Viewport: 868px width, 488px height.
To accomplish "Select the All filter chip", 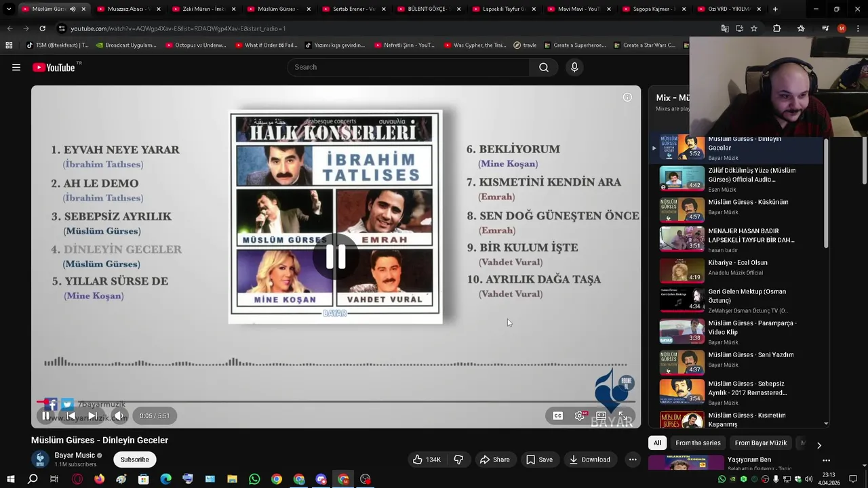I will click(x=657, y=443).
